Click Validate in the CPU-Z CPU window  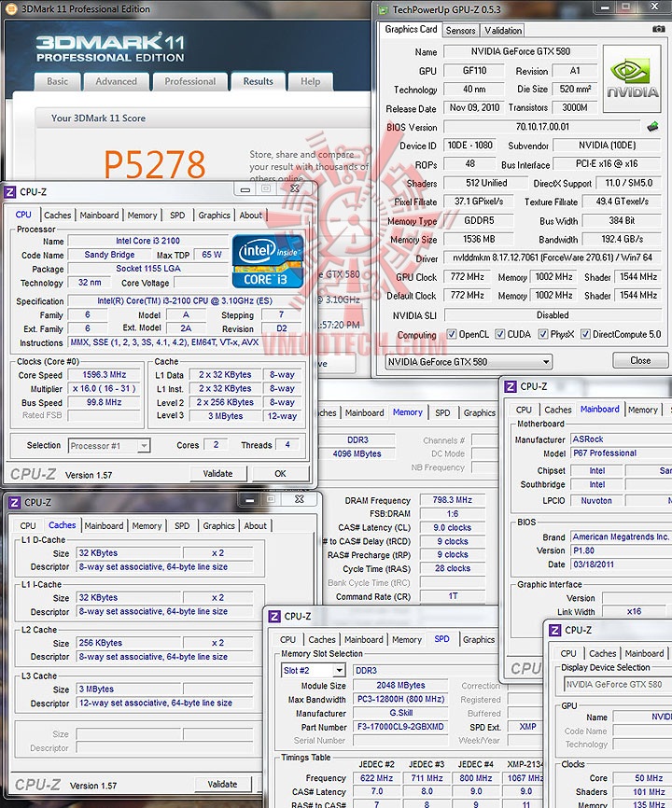218,474
